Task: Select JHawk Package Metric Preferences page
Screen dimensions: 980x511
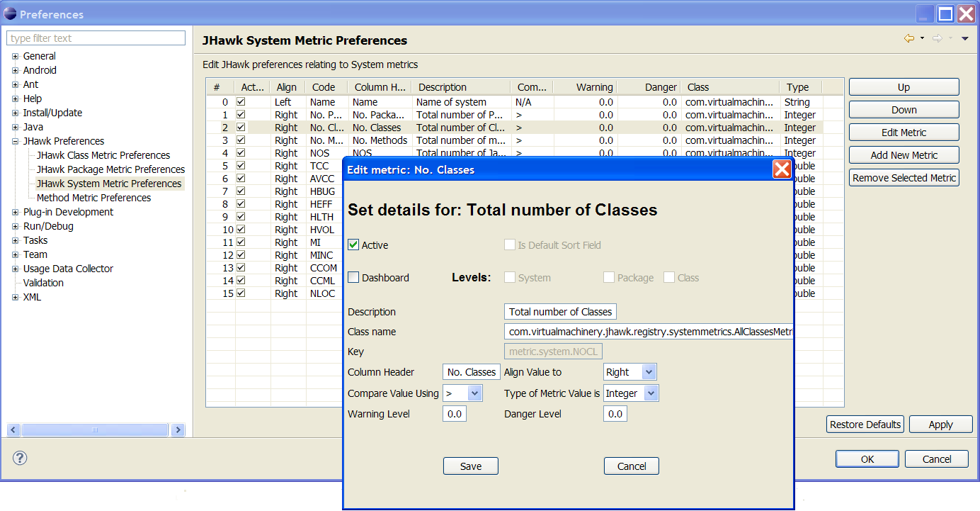Action: click(x=110, y=169)
